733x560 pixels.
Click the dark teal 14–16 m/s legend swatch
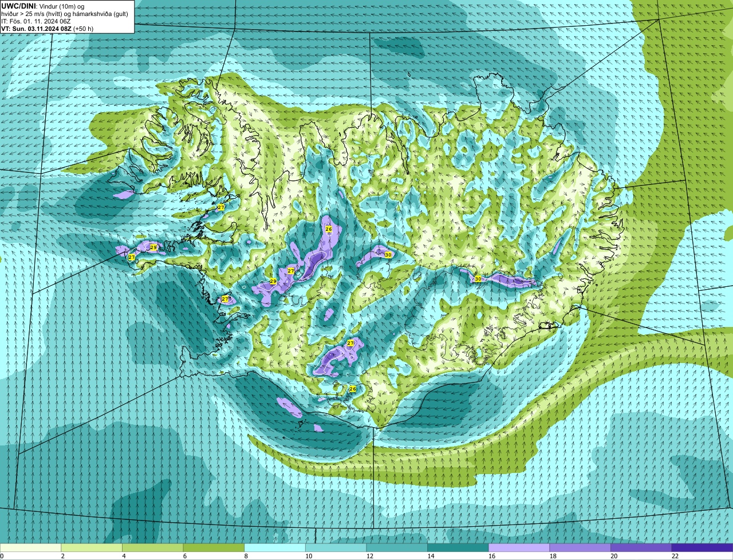pyautogui.click(x=458, y=547)
